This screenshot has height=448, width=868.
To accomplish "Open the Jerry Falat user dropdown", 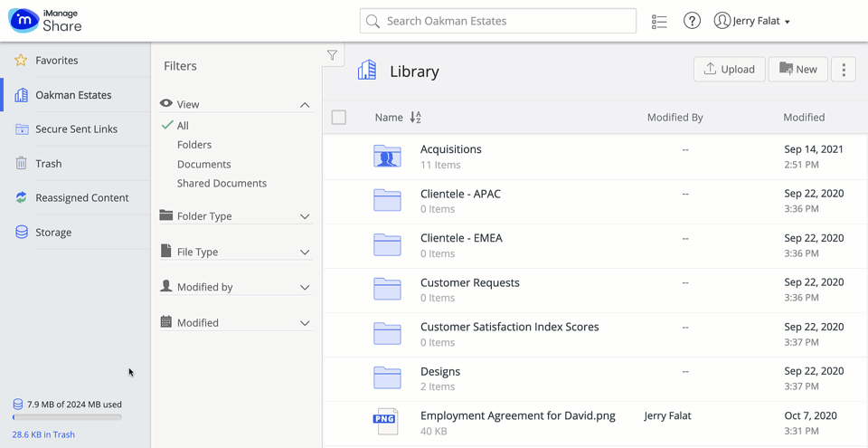I will tap(752, 21).
